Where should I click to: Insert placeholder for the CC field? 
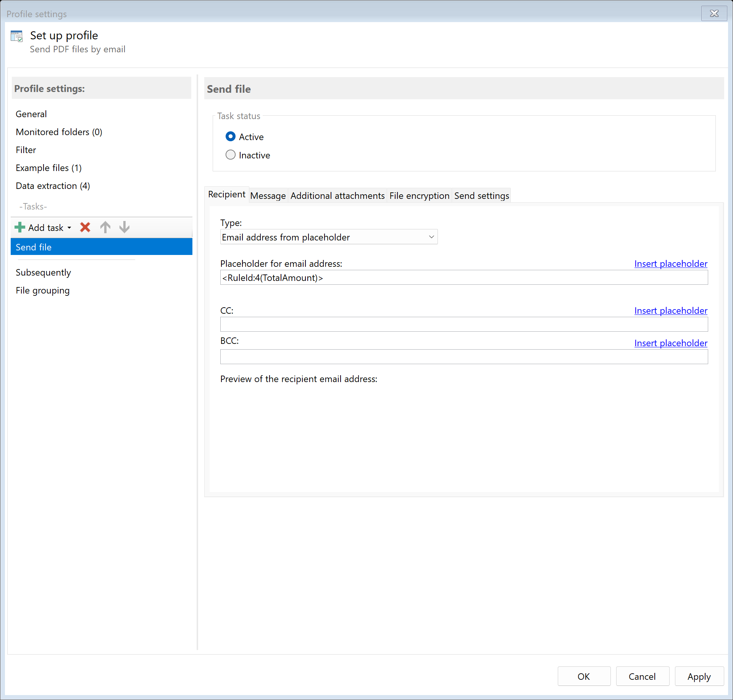tap(670, 311)
